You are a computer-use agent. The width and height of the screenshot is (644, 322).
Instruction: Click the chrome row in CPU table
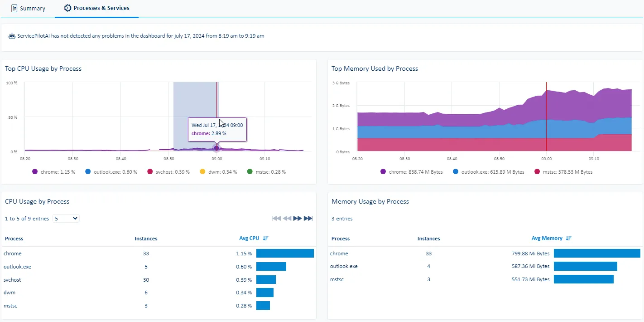click(13, 254)
